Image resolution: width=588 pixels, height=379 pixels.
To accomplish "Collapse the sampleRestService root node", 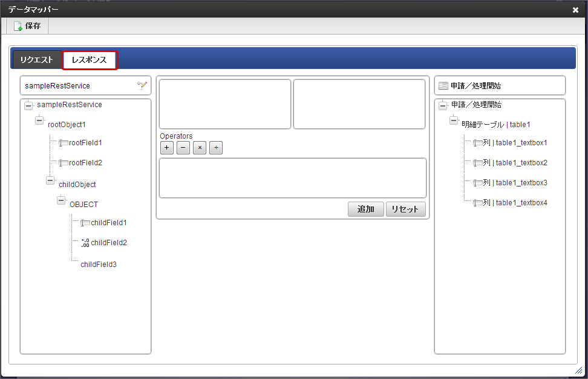I will pos(28,105).
